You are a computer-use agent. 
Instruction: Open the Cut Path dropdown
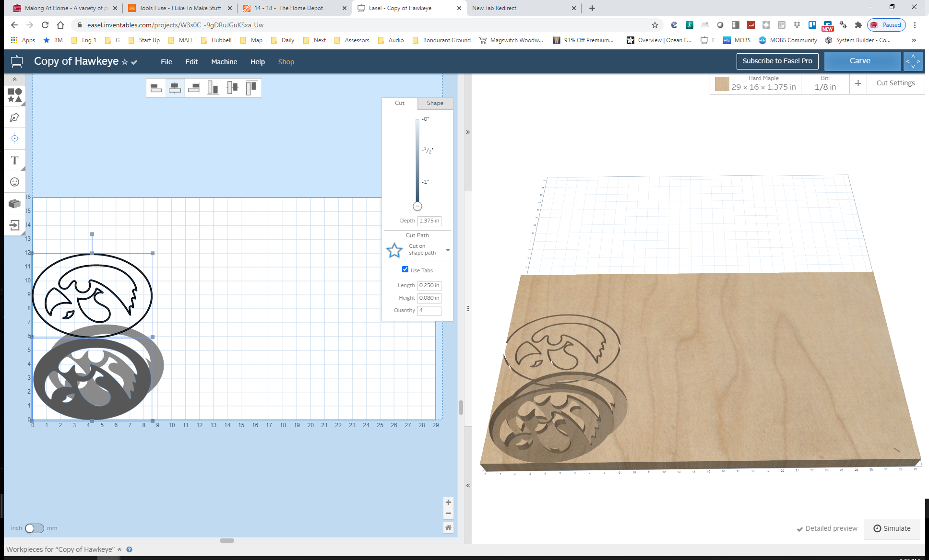pos(447,249)
